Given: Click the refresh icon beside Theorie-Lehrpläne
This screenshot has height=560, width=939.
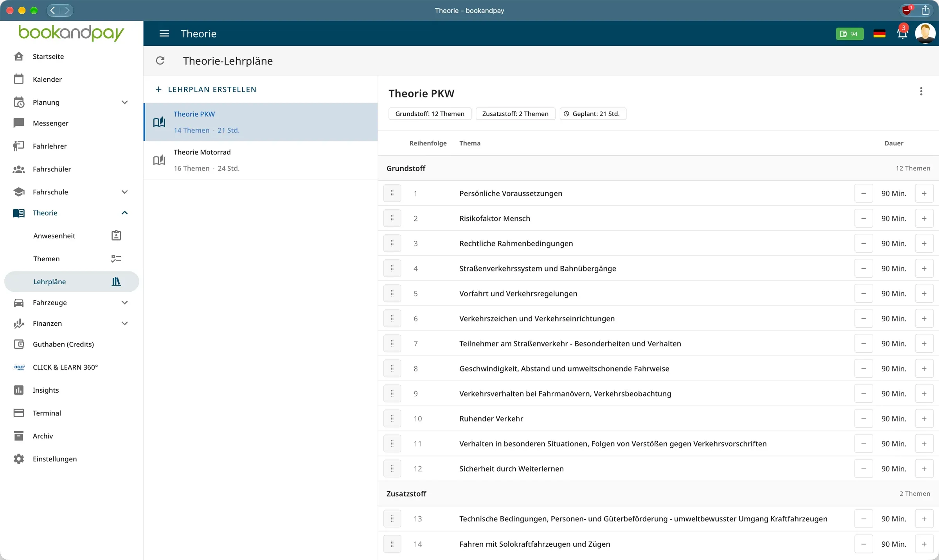Looking at the screenshot, I should click(160, 61).
